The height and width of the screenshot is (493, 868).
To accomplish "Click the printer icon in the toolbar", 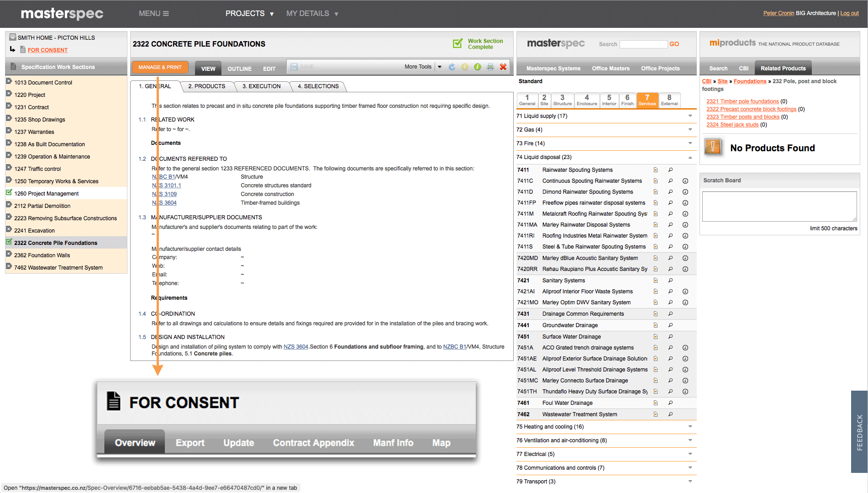I will click(490, 67).
